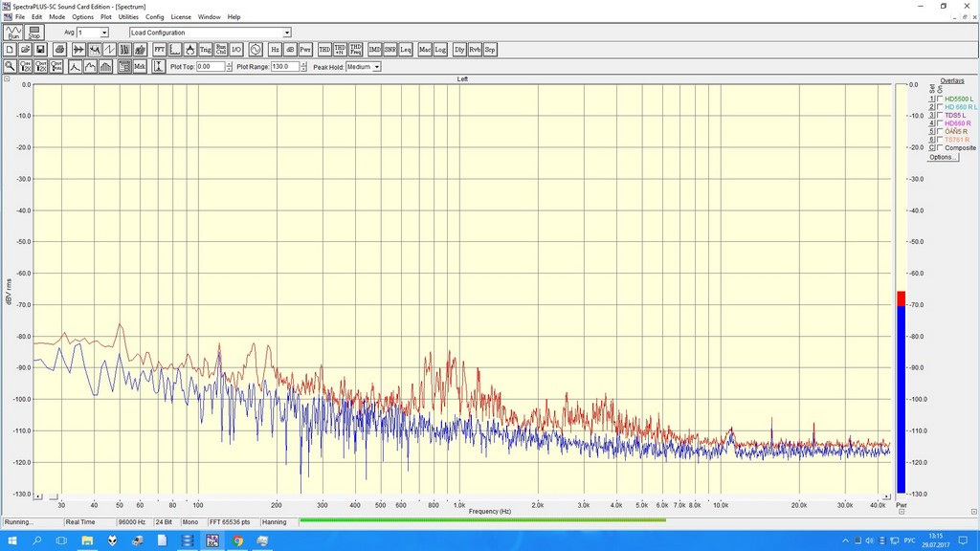980x551 pixels.
Task: Save using the floppy disk icon
Action: pos(40,50)
